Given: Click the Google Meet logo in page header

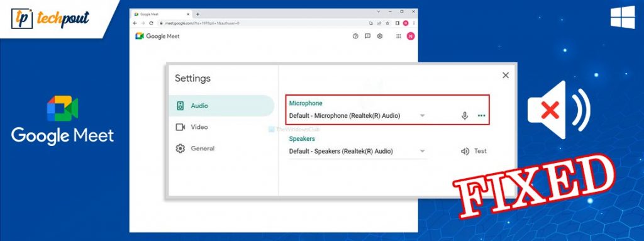Looking at the screenshot, I should [157, 36].
